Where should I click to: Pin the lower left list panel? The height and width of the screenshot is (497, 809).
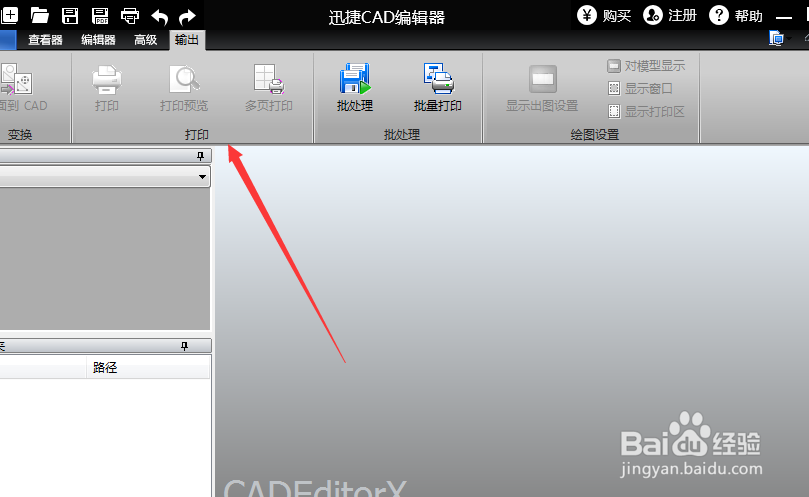click(x=184, y=346)
